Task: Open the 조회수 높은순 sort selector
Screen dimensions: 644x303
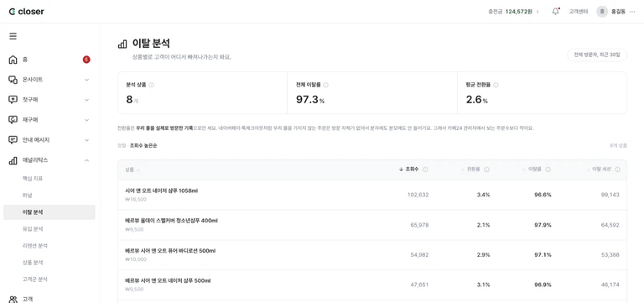Action: 143,145
